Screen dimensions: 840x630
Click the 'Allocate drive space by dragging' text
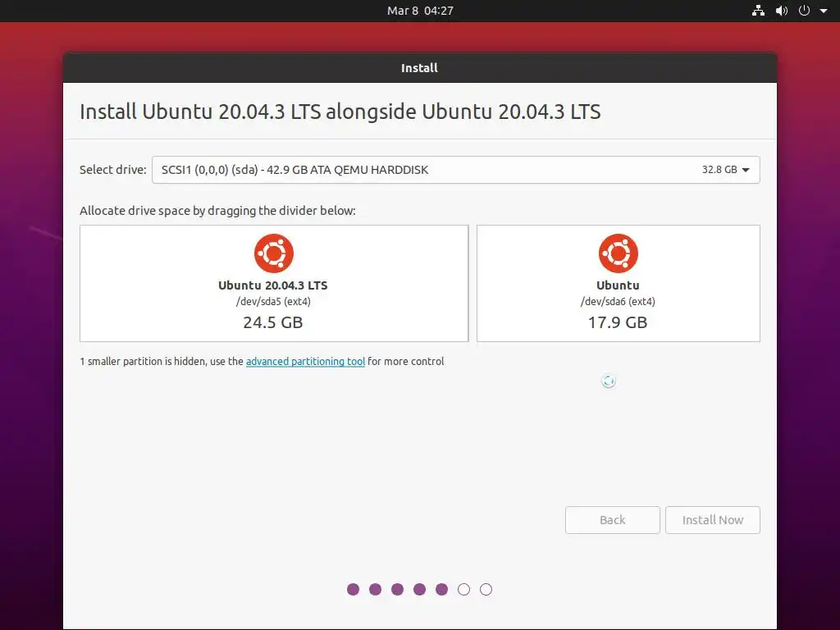coord(217,211)
